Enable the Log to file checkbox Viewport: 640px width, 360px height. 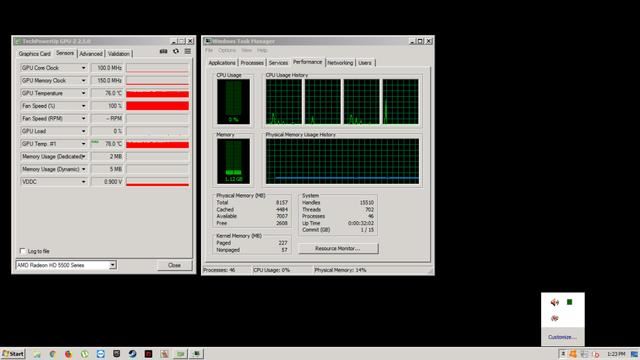[x=23, y=251]
